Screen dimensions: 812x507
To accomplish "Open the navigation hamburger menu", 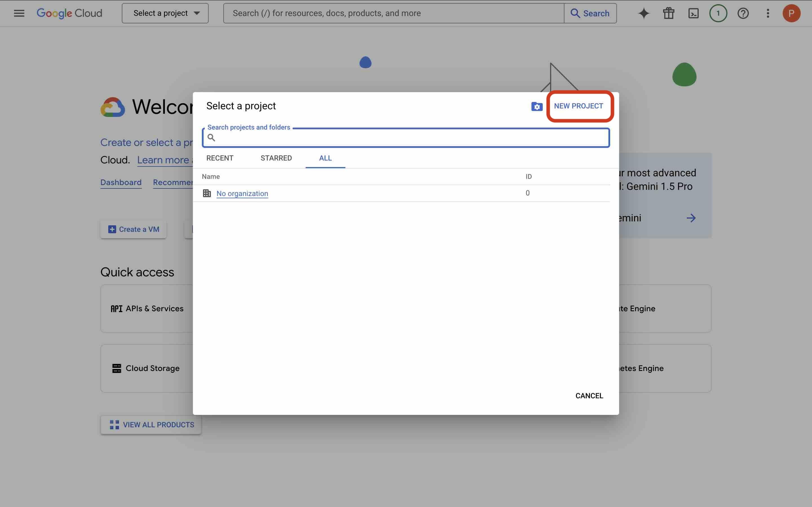I will point(19,13).
